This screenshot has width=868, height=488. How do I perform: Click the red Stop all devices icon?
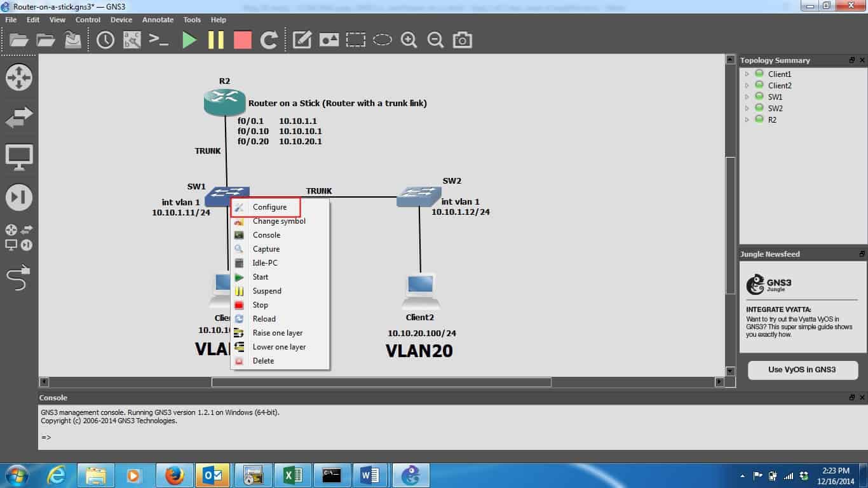point(243,40)
